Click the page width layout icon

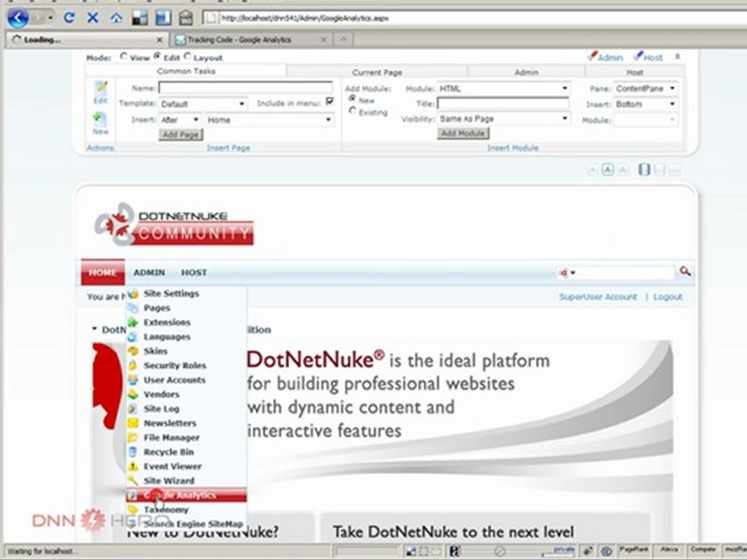(x=644, y=170)
